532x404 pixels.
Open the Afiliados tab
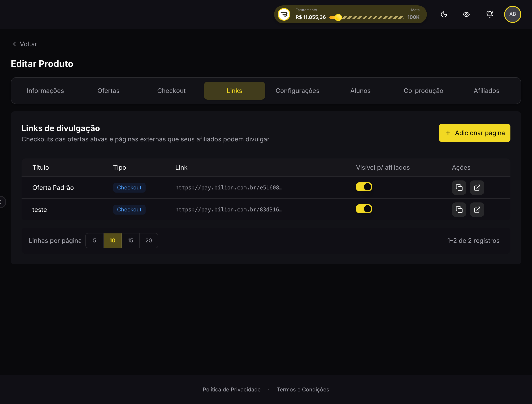pos(486,91)
